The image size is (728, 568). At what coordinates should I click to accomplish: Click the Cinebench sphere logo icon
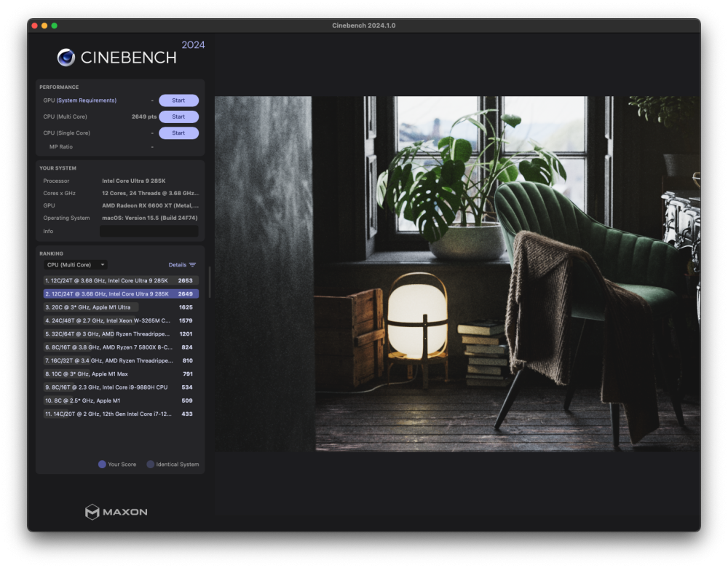pos(66,58)
